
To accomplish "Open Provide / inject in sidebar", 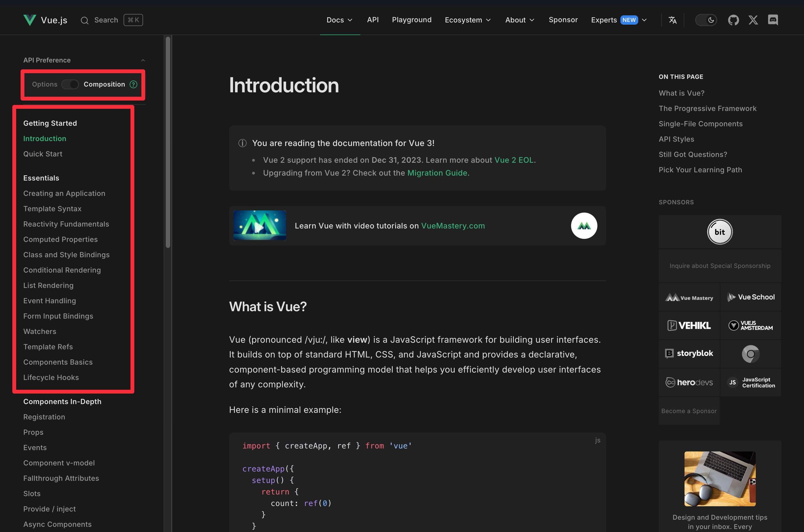I will 49,509.
